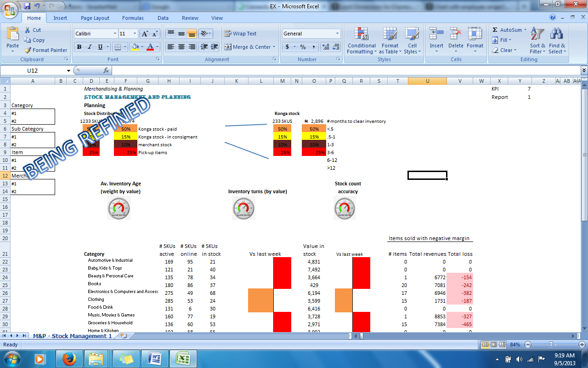
Task: Toggle Bold formatting
Action: click(79, 47)
